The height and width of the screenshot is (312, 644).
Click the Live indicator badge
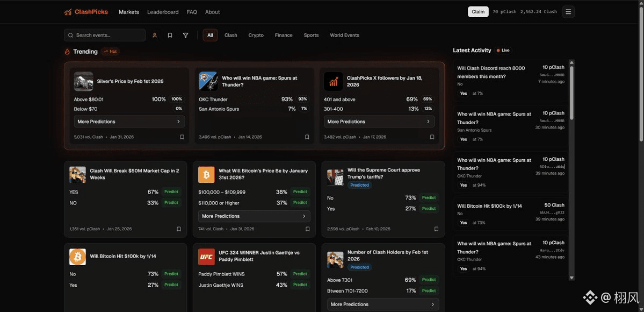pos(503,50)
